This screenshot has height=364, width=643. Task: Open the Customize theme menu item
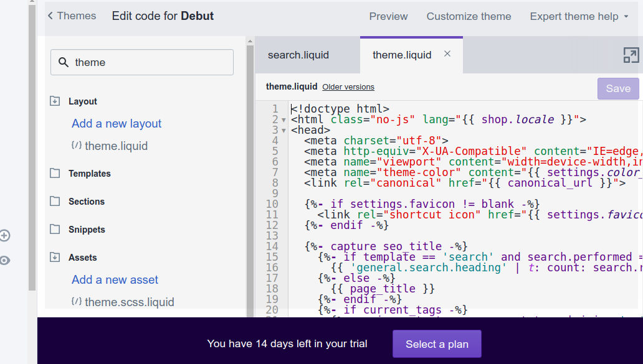pos(469,16)
